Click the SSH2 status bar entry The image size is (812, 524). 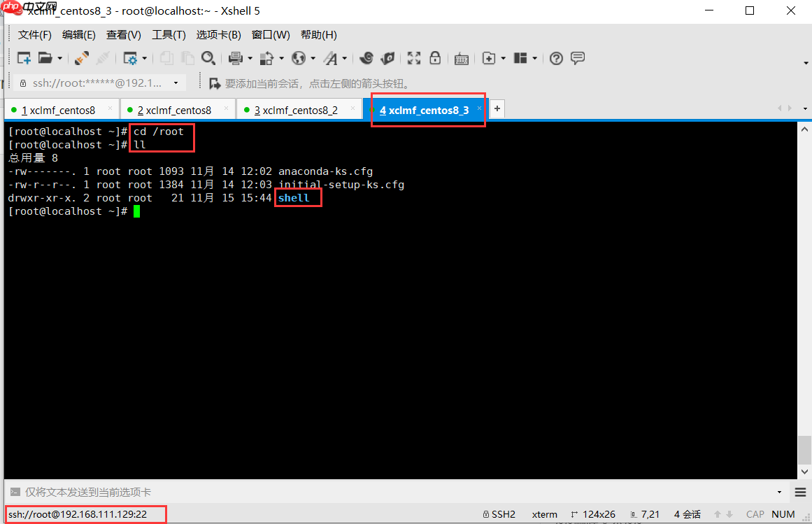[499, 514]
